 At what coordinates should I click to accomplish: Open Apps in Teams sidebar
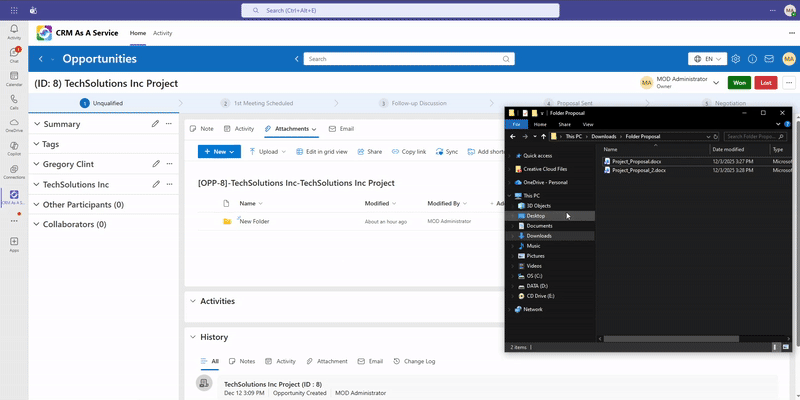click(14, 244)
